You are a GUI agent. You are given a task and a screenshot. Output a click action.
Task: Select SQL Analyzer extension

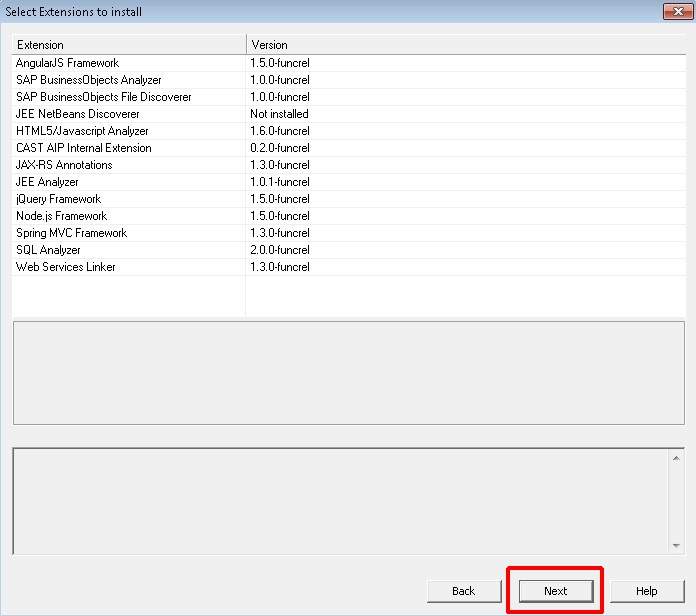pyautogui.click(x=349, y=250)
